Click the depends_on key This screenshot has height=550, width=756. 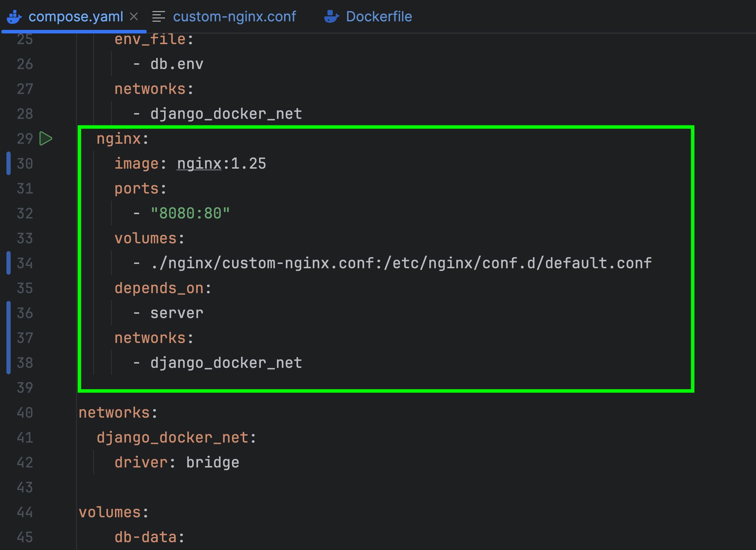click(x=159, y=288)
